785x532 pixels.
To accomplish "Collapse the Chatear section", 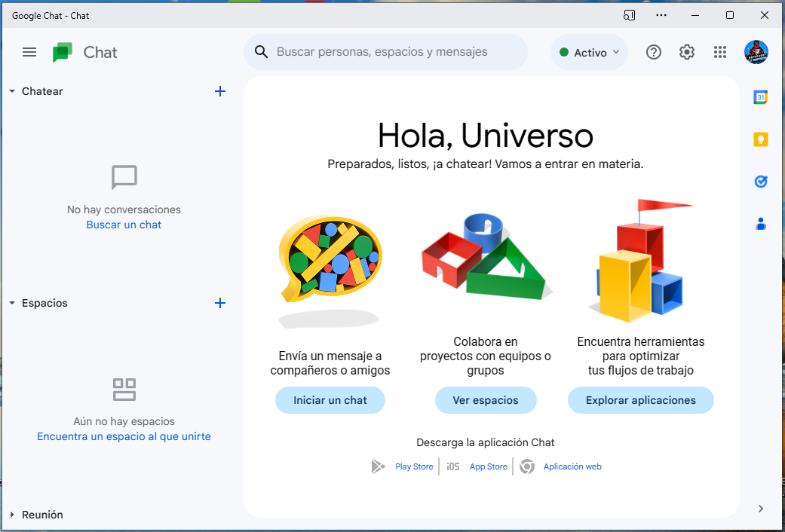I will coord(12,91).
